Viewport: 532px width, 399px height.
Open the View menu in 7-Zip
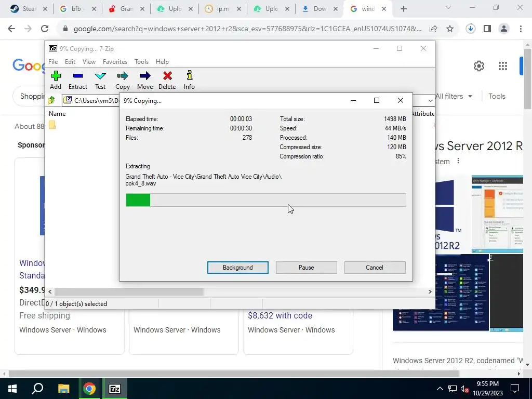(x=89, y=62)
